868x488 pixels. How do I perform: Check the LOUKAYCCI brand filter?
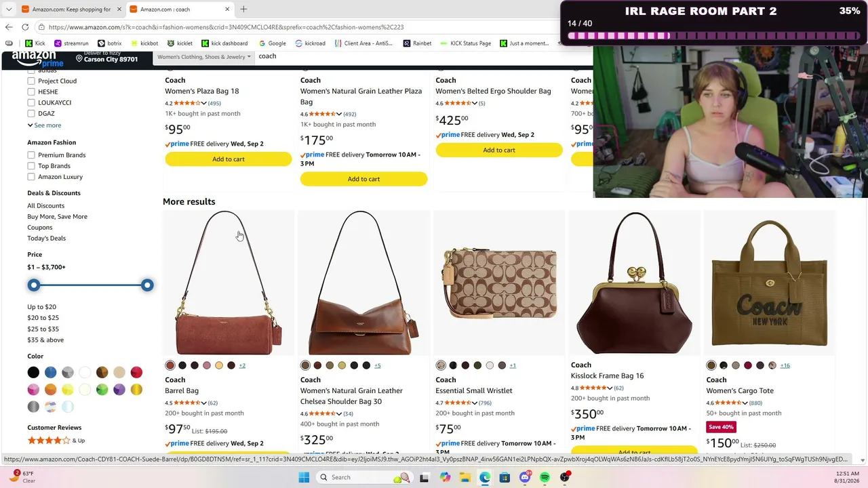(x=31, y=102)
